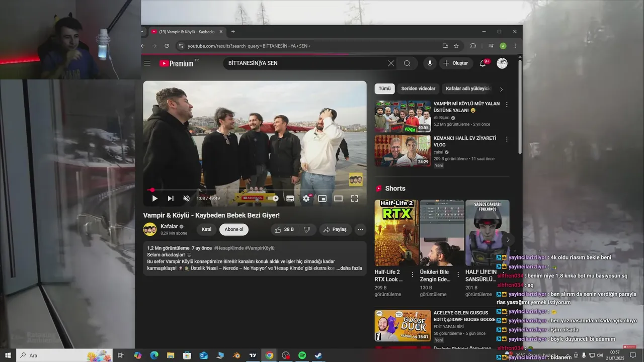Open the KEMANCI HALİL EV ZİYARETİ VLOG thumbnail
This screenshot has height=362, width=644.
click(403, 151)
